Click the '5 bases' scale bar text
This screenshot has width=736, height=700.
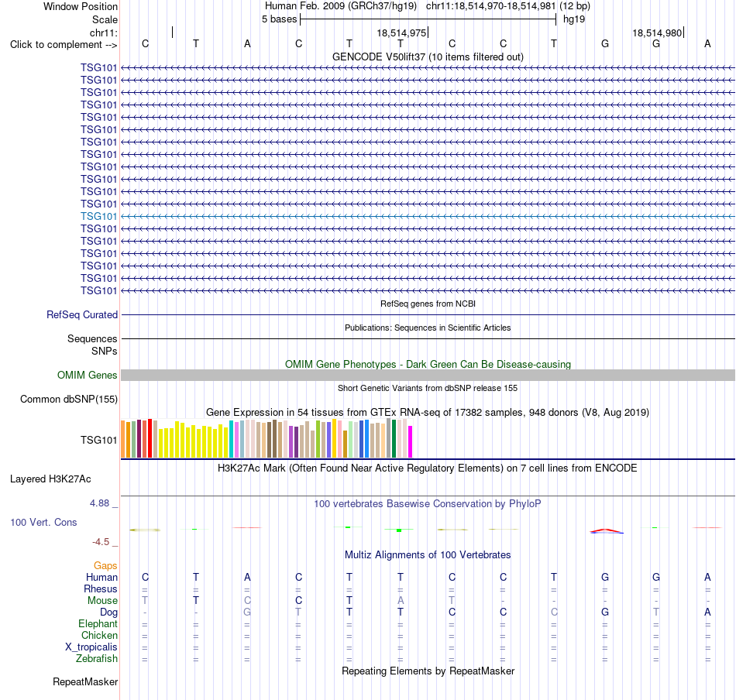[x=279, y=19]
